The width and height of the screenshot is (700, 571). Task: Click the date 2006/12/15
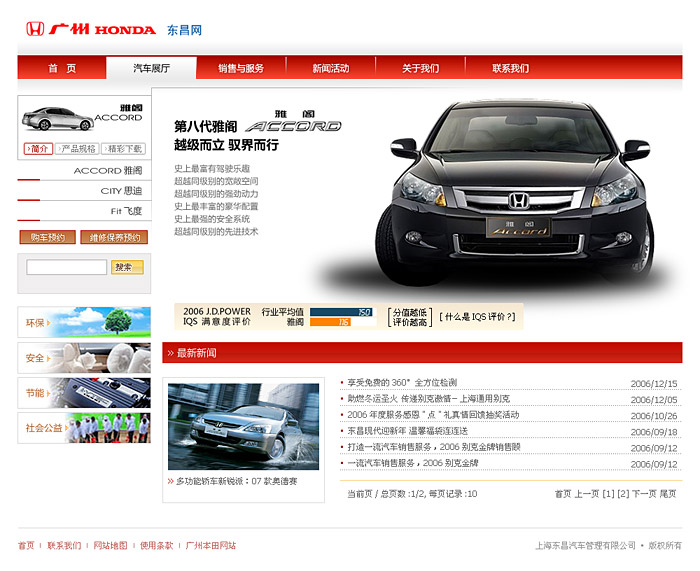click(x=654, y=383)
